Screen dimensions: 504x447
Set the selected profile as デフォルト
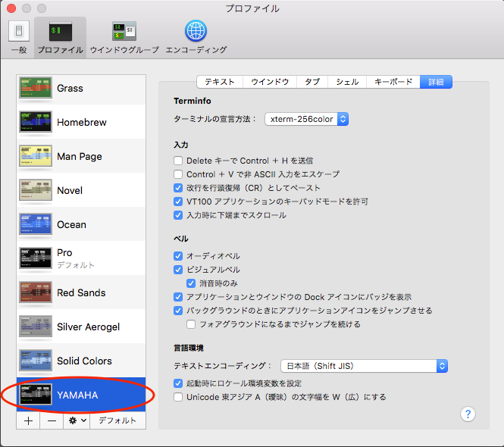click(117, 420)
